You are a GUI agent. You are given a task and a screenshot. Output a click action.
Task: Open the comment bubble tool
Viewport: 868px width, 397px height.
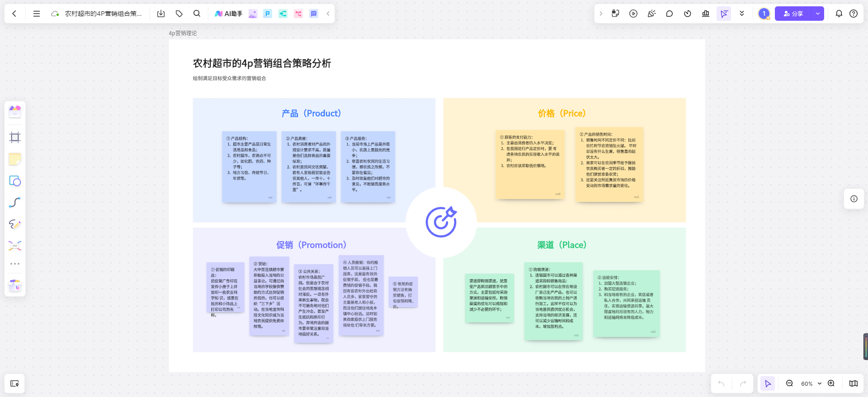point(670,14)
